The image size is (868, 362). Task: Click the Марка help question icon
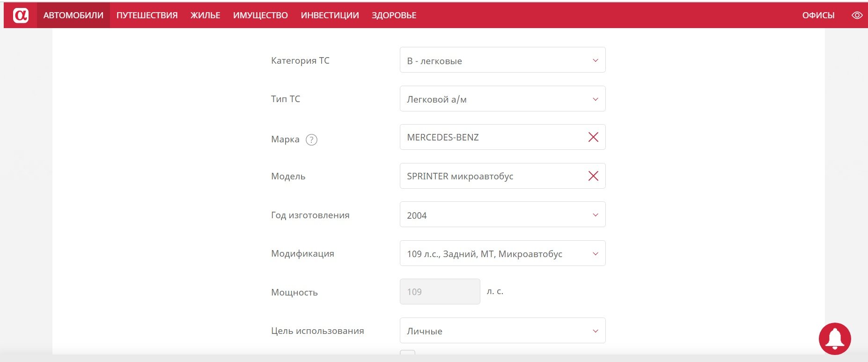311,140
